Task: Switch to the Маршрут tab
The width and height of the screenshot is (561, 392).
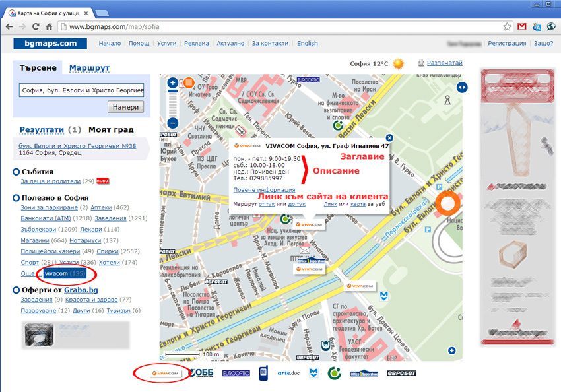Action: point(89,68)
